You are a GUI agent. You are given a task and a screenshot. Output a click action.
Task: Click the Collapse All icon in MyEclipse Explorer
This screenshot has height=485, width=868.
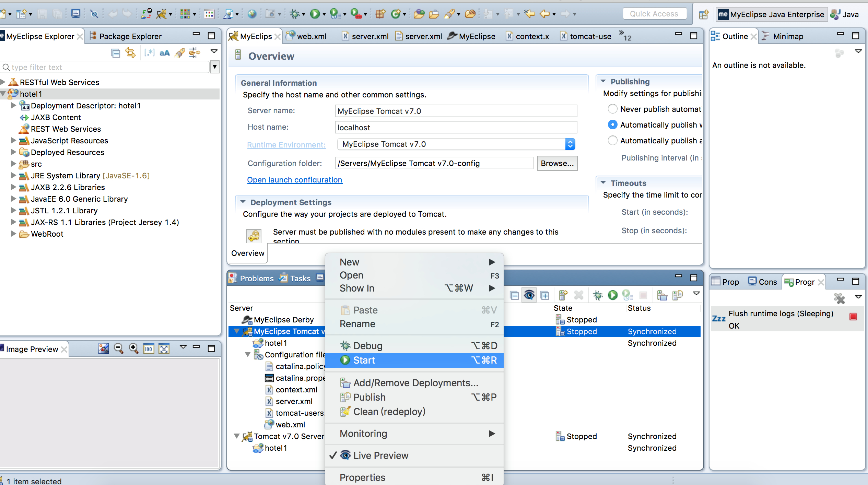click(116, 53)
